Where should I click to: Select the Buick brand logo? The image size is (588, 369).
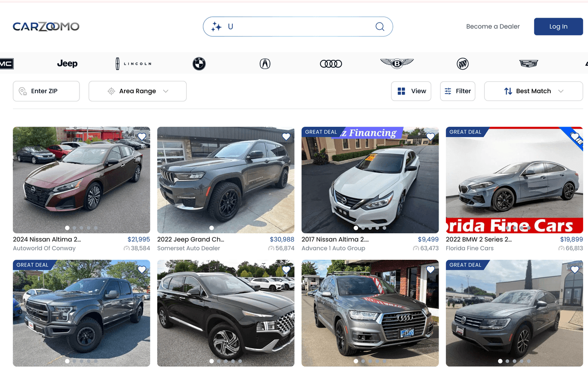[463, 64]
